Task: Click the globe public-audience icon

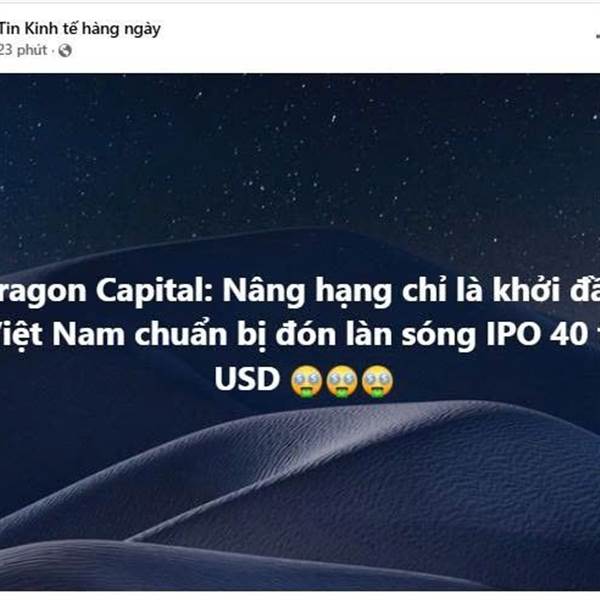Action: click(x=65, y=50)
